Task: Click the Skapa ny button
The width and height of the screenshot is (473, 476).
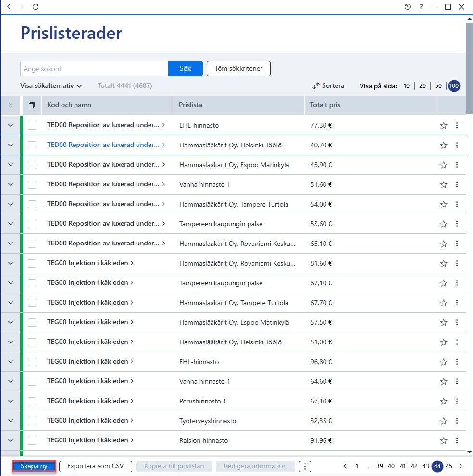Action: coord(34,466)
